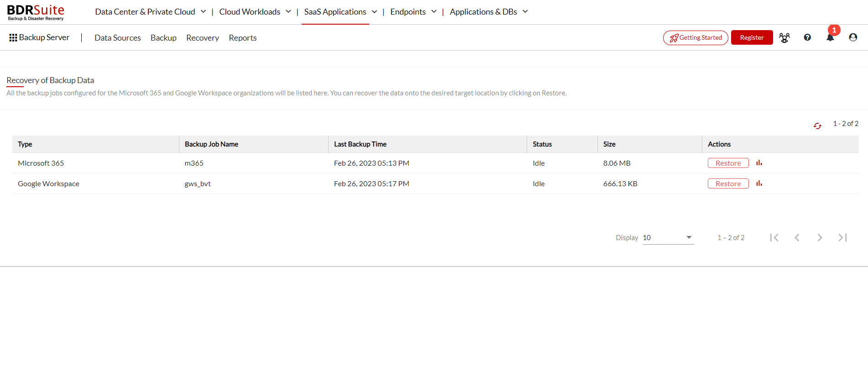
Task: Click the Idle status of gws_bvt job
Action: tap(539, 183)
